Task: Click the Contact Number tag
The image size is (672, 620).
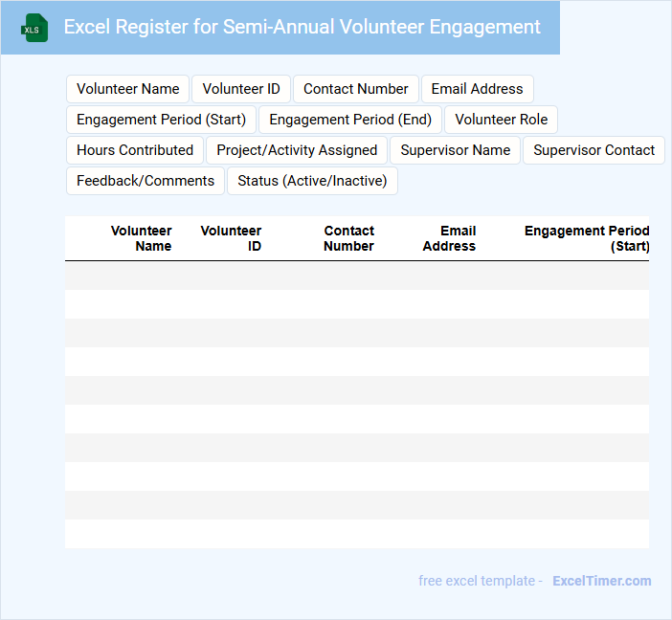Action: click(356, 89)
